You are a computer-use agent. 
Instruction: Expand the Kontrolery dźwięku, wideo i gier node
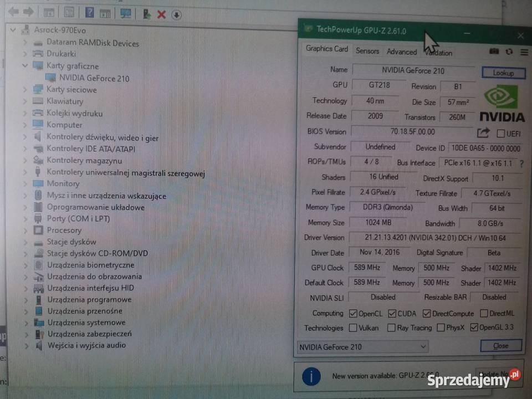click(25, 137)
